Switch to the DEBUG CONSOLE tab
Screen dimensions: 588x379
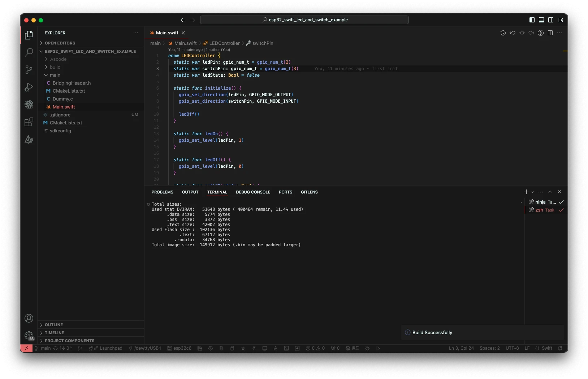(x=253, y=192)
